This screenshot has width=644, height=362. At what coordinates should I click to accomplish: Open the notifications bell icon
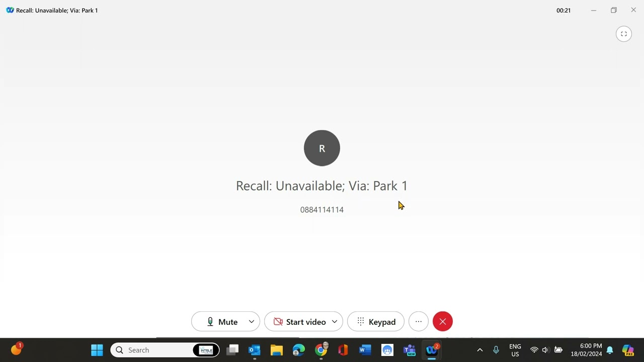pos(610,350)
